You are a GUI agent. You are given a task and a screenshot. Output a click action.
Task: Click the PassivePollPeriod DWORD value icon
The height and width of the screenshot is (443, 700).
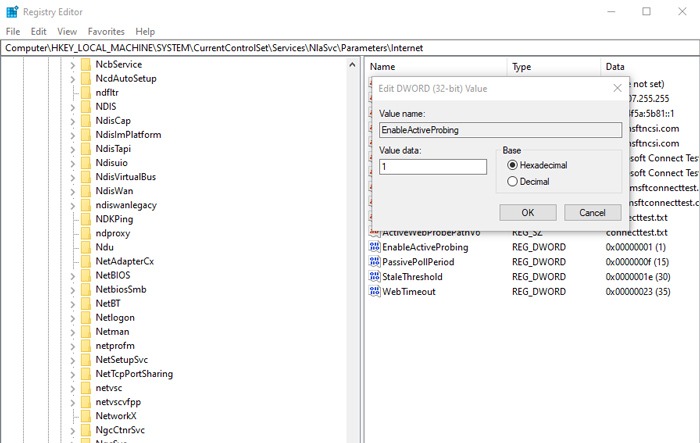[x=374, y=261]
